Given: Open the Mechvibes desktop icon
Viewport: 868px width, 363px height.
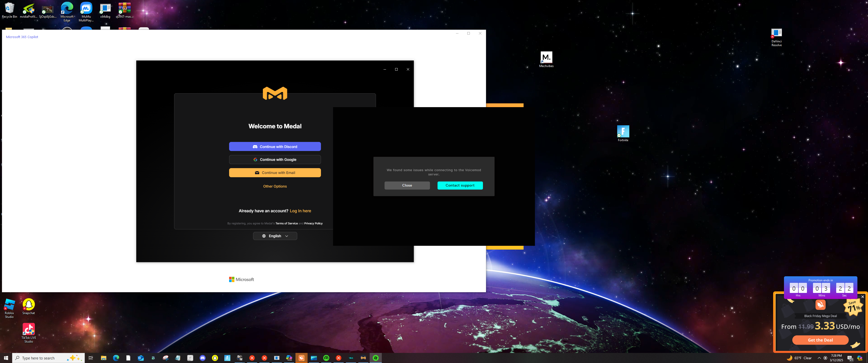Looking at the screenshot, I should point(546,59).
